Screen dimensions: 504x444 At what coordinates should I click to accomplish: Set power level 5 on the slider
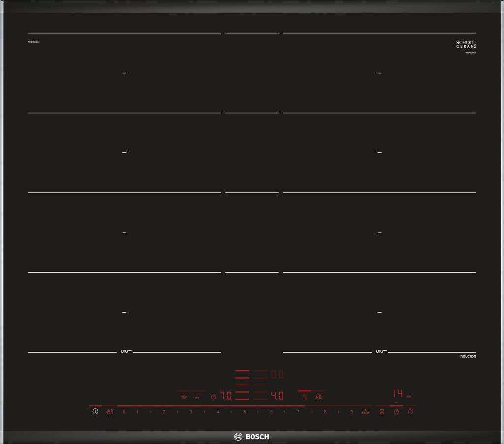[245, 412]
